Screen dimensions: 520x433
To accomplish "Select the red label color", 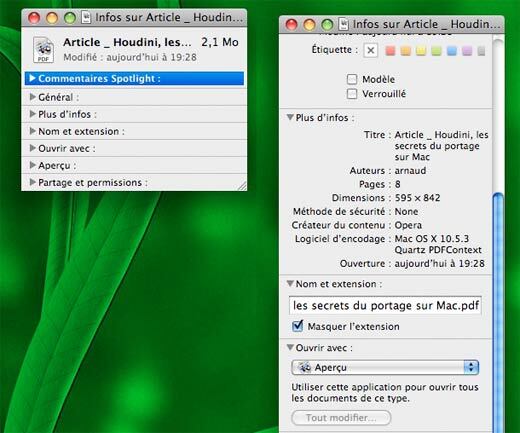I will point(390,51).
